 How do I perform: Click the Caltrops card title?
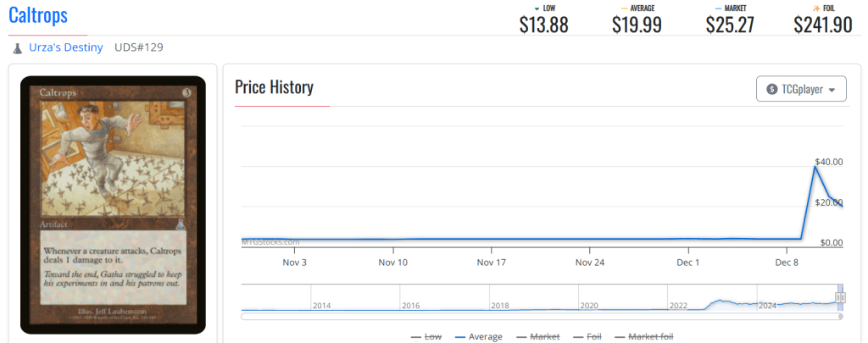pyautogui.click(x=38, y=15)
